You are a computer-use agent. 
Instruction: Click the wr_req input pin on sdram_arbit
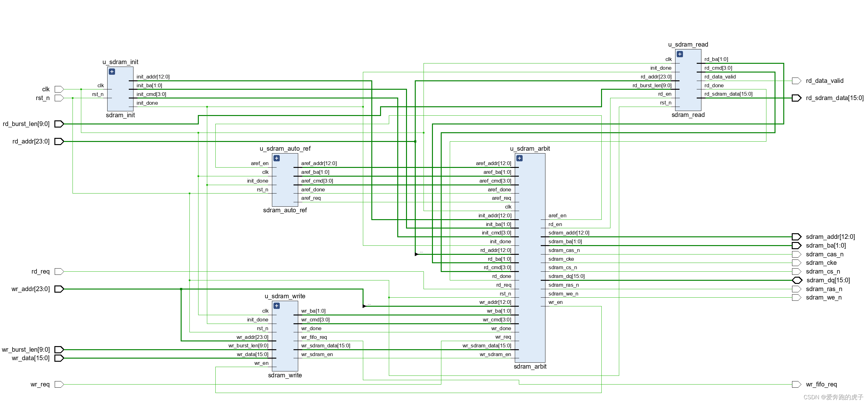[x=503, y=337]
